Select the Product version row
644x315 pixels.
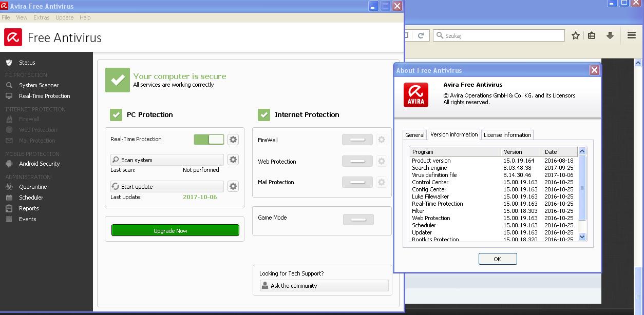tap(494, 161)
